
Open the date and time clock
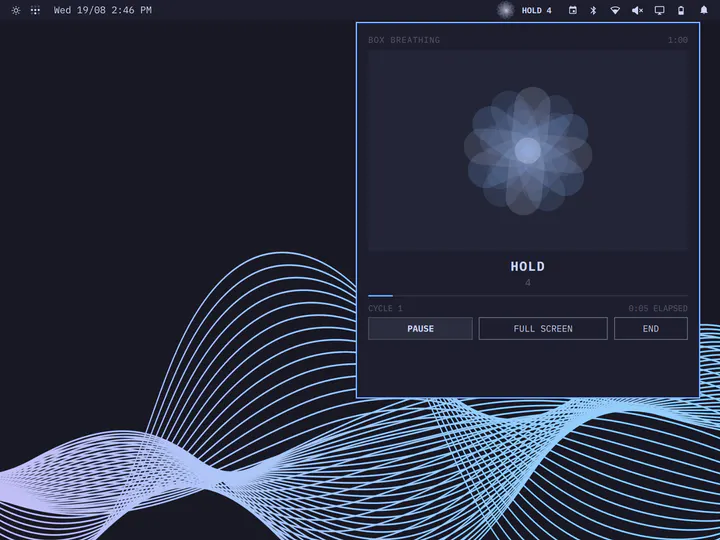pyautogui.click(x=102, y=10)
